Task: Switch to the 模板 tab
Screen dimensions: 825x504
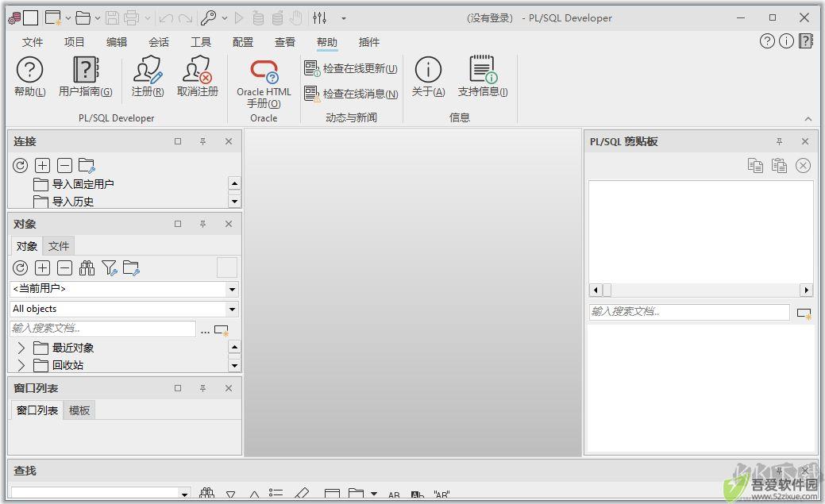Action: pyautogui.click(x=79, y=410)
